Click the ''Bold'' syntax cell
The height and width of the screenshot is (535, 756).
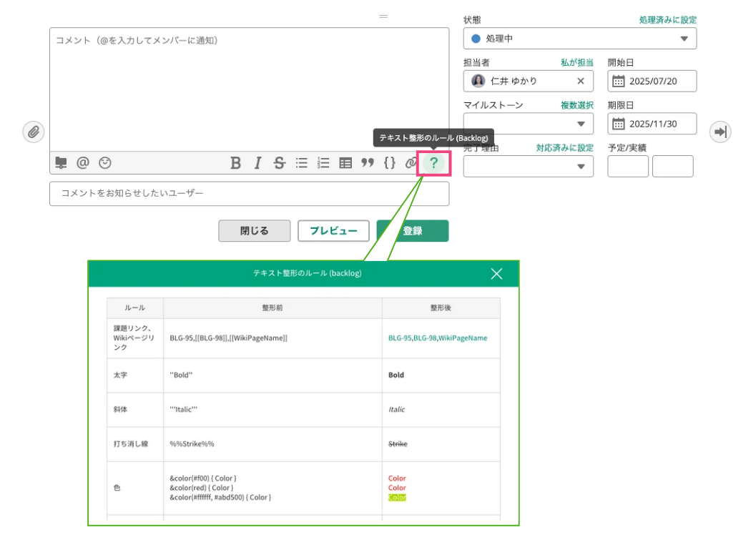pos(273,375)
